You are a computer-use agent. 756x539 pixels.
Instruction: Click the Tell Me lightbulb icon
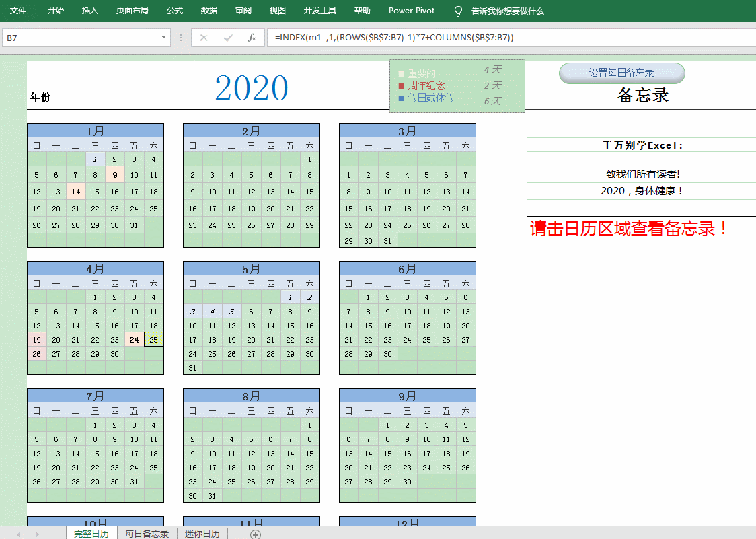tap(459, 11)
